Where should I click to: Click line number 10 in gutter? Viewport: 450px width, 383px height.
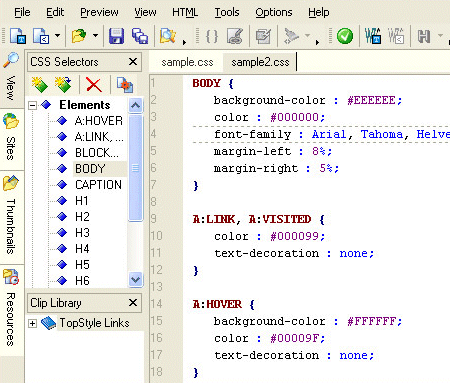pos(156,236)
